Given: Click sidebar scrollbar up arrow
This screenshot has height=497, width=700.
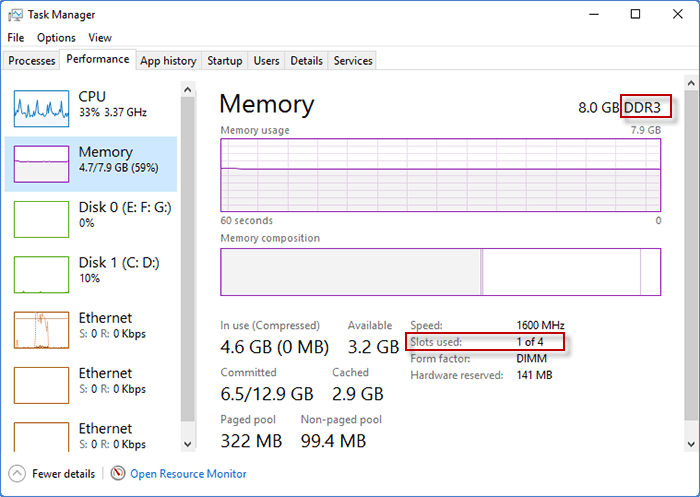Looking at the screenshot, I should click(x=188, y=89).
